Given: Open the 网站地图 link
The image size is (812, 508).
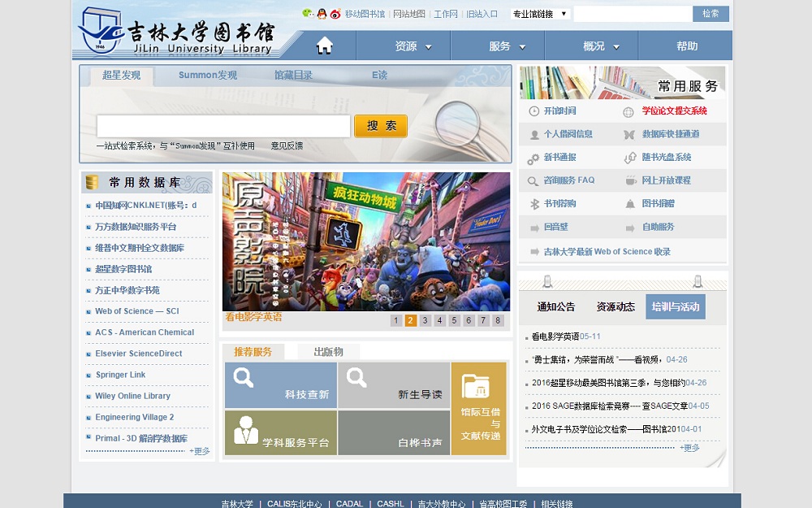Looking at the screenshot, I should pos(409,14).
